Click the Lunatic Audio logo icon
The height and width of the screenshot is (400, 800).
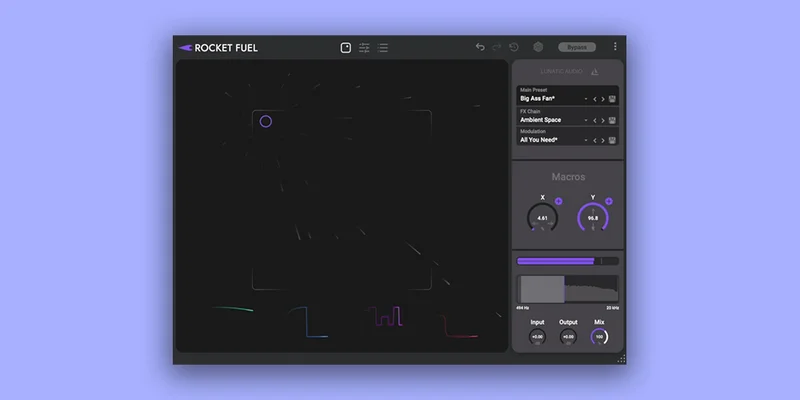coord(594,72)
